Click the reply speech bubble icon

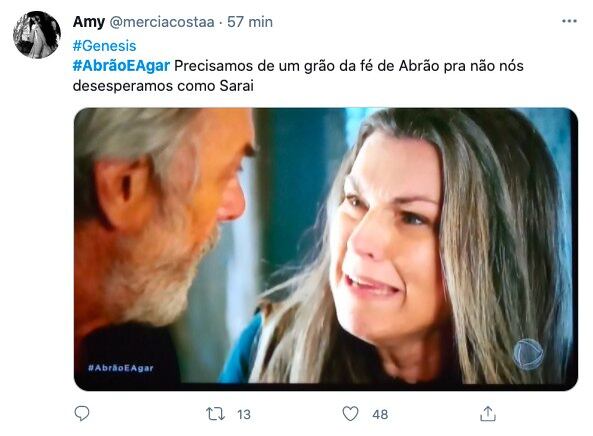click(82, 413)
